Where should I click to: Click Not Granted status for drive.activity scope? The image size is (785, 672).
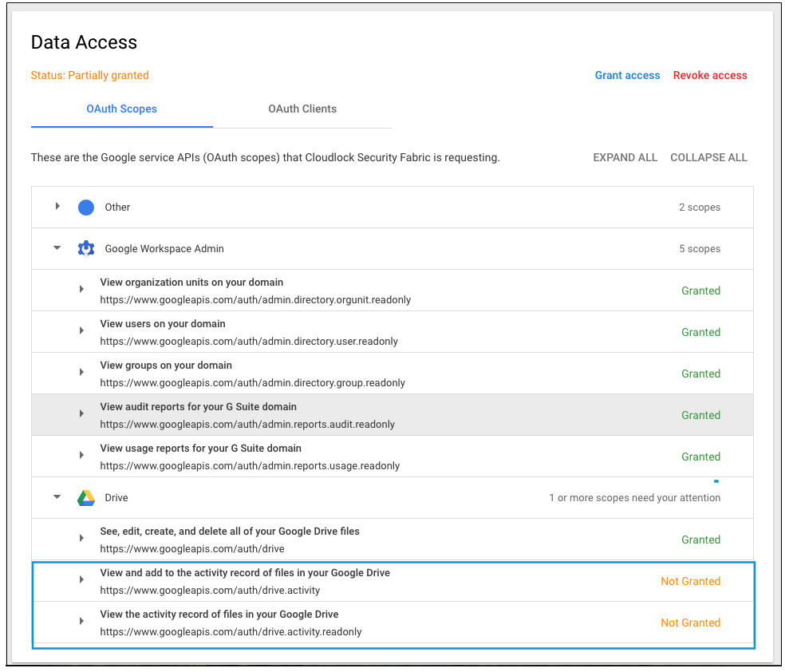690,582
